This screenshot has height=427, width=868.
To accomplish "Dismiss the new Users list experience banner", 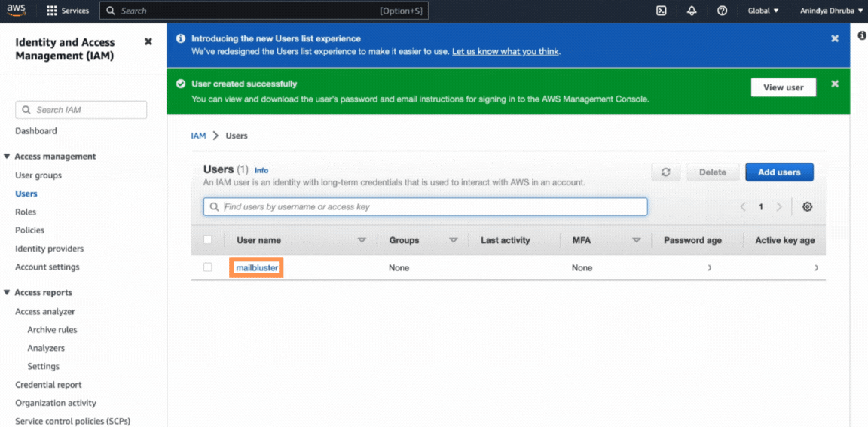I will pyautogui.click(x=835, y=38).
